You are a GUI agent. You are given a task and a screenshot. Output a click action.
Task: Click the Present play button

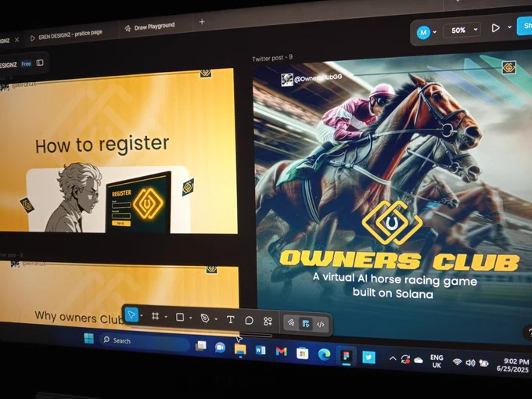[x=495, y=28]
